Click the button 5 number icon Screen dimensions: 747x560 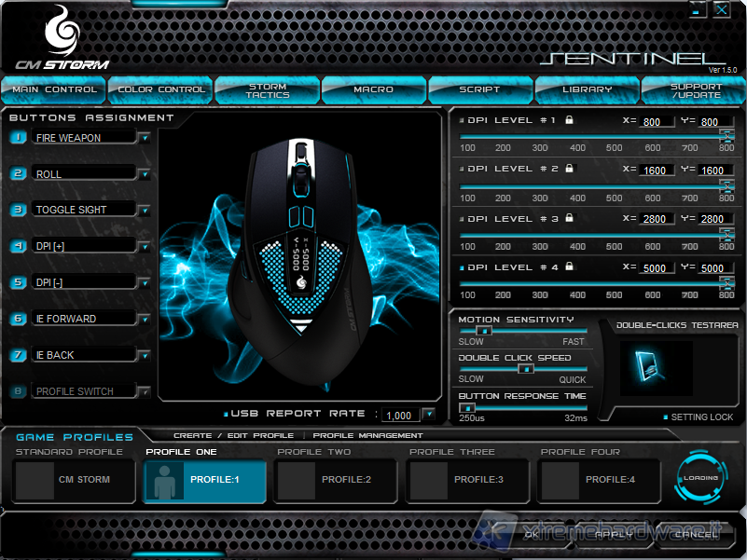19,282
